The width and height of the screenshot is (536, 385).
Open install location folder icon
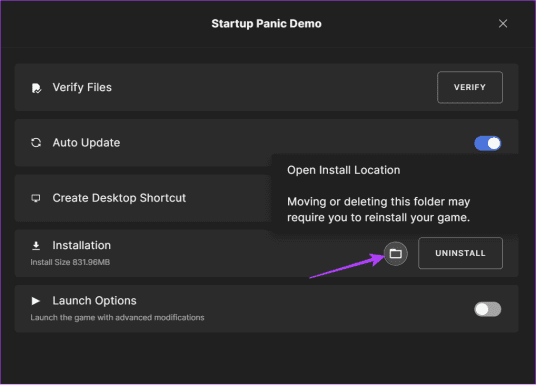(396, 253)
